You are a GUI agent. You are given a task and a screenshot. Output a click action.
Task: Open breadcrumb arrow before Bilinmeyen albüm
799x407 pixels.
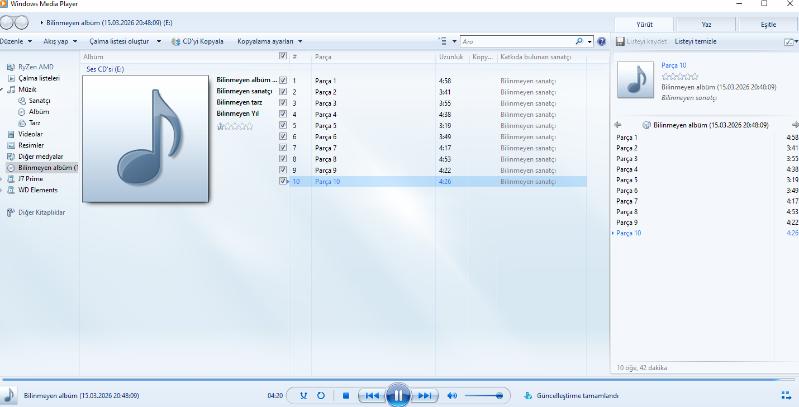tap(41, 23)
